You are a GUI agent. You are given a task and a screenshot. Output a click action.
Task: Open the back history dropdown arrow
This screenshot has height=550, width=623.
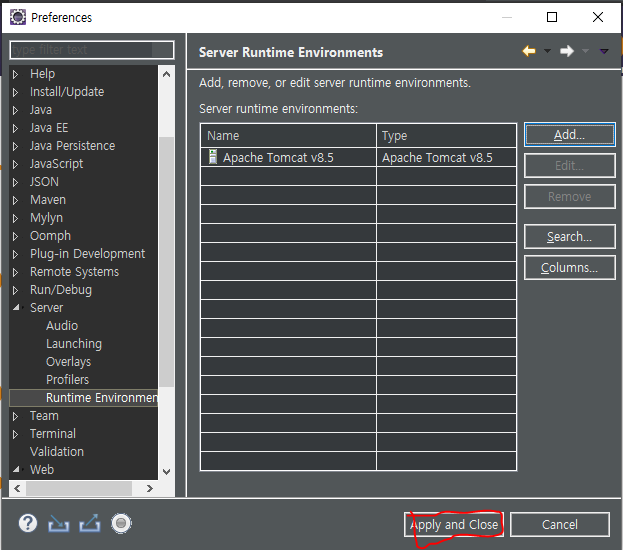(547, 51)
